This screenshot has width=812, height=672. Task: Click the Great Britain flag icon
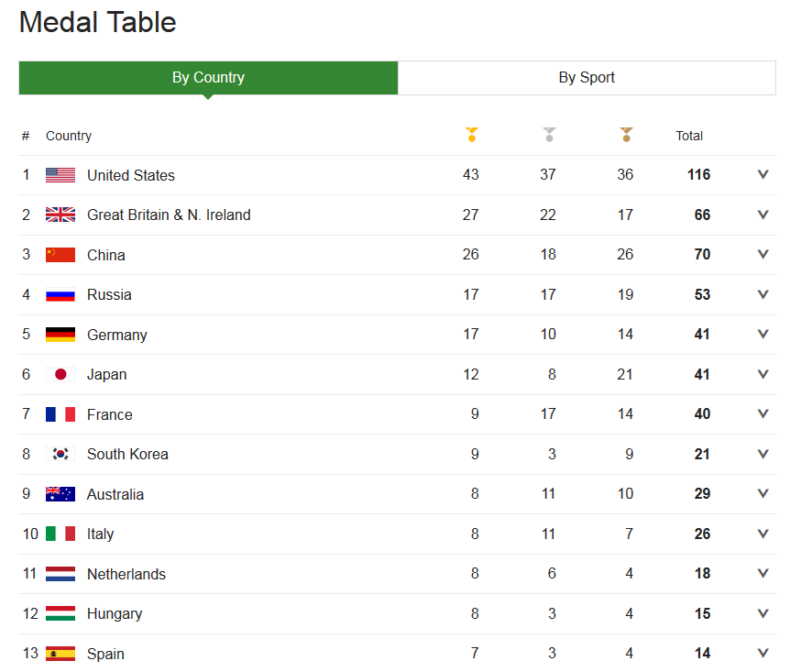tap(59, 214)
